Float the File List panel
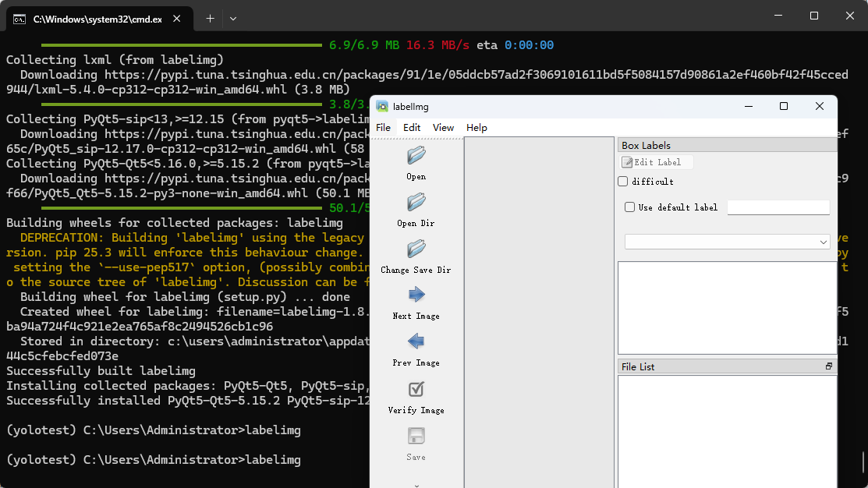868x488 pixels. point(829,366)
